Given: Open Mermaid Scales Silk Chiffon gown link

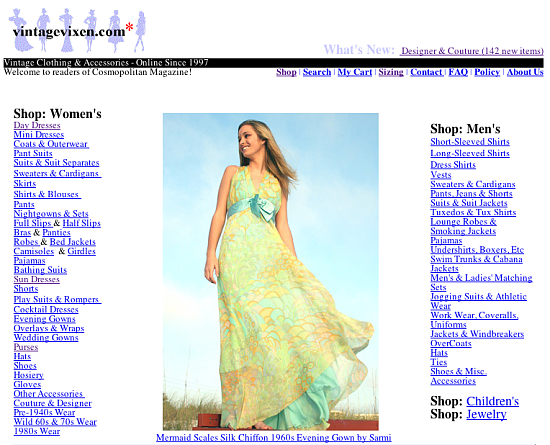Looking at the screenshot, I should coord(274,438).
